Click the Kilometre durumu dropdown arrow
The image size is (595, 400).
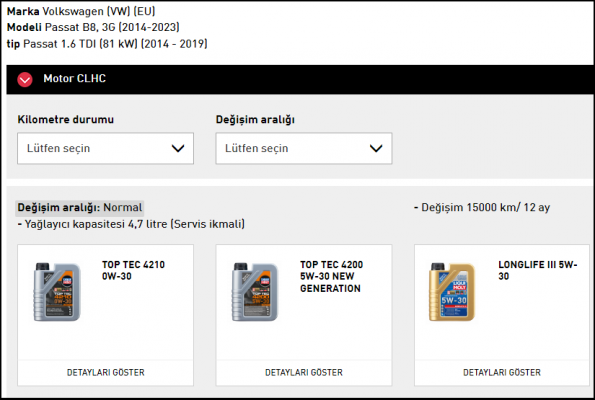click(178, 148)
